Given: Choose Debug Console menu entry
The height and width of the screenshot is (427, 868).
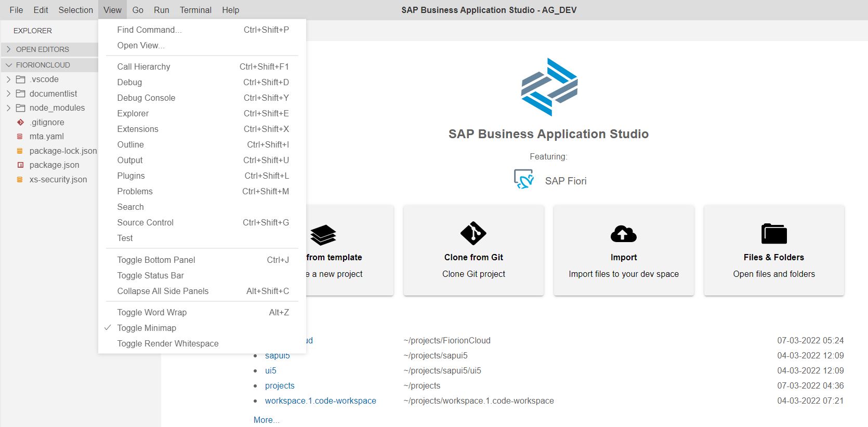Looking at the screenshot, I should pos(146,98).
